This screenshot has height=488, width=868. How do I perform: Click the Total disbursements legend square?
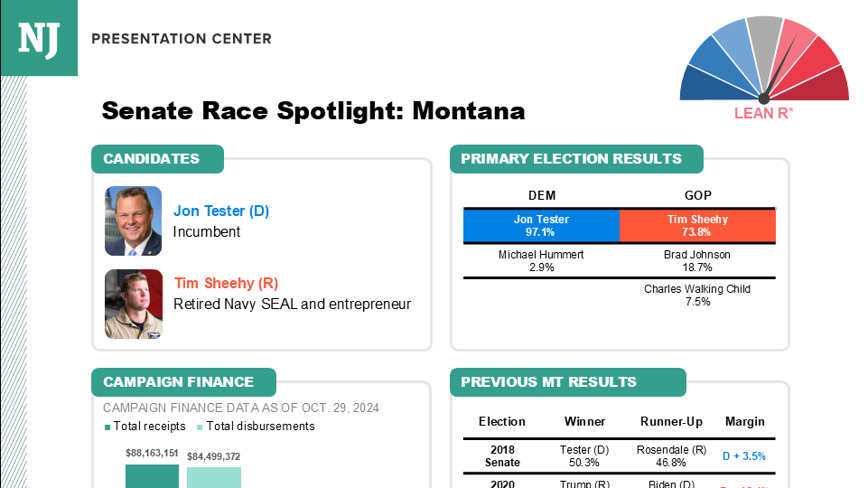(x=200, y=427)
